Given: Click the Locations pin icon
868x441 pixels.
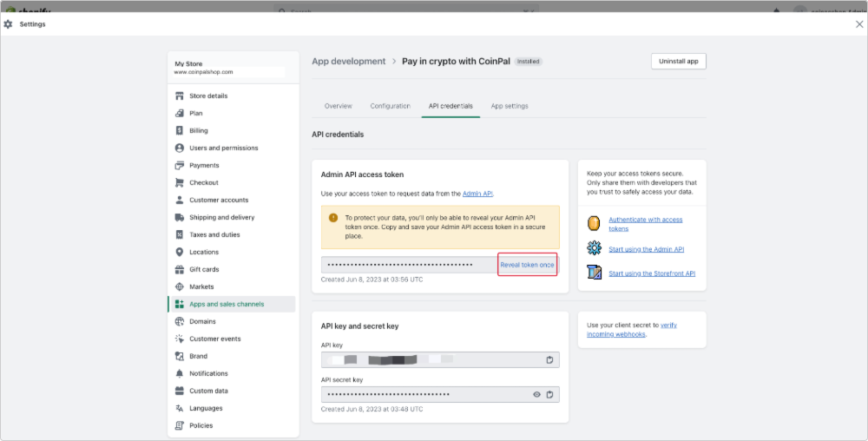Looking at the screenshot, I should click(x=180, y=252).
